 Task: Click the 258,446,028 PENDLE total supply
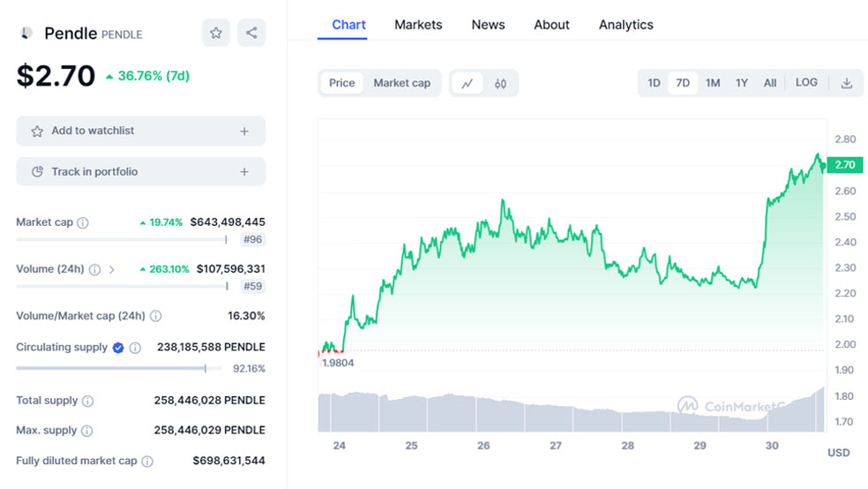pos(209,401)
